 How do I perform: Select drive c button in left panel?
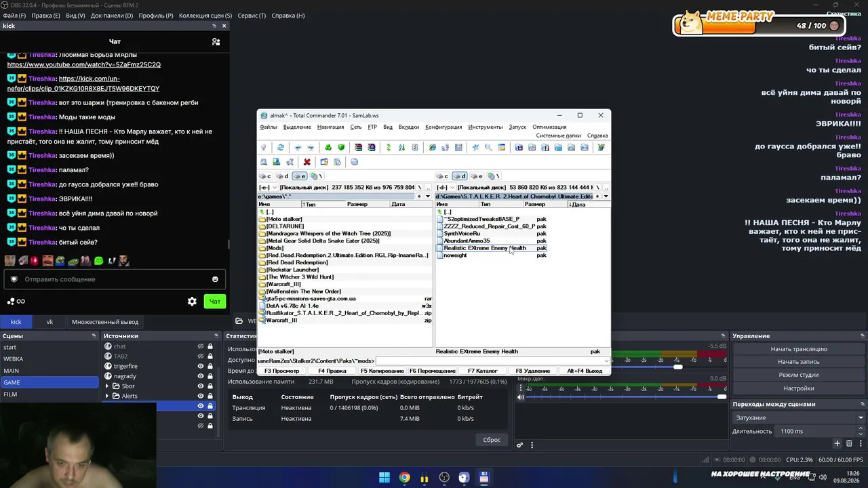[x=266, y=176]
